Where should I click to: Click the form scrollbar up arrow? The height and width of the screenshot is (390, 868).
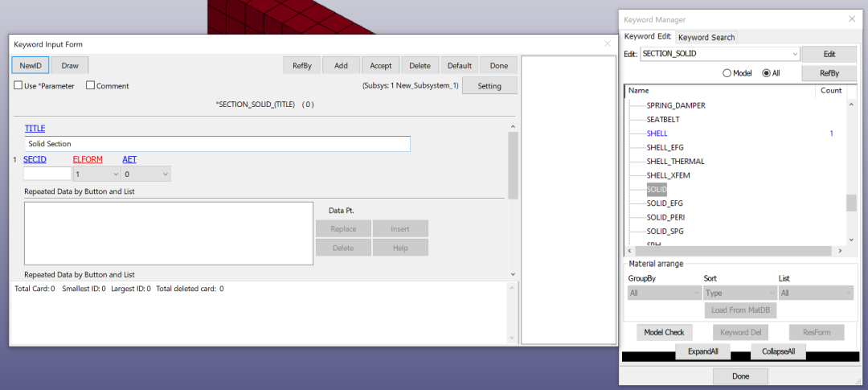513,127
